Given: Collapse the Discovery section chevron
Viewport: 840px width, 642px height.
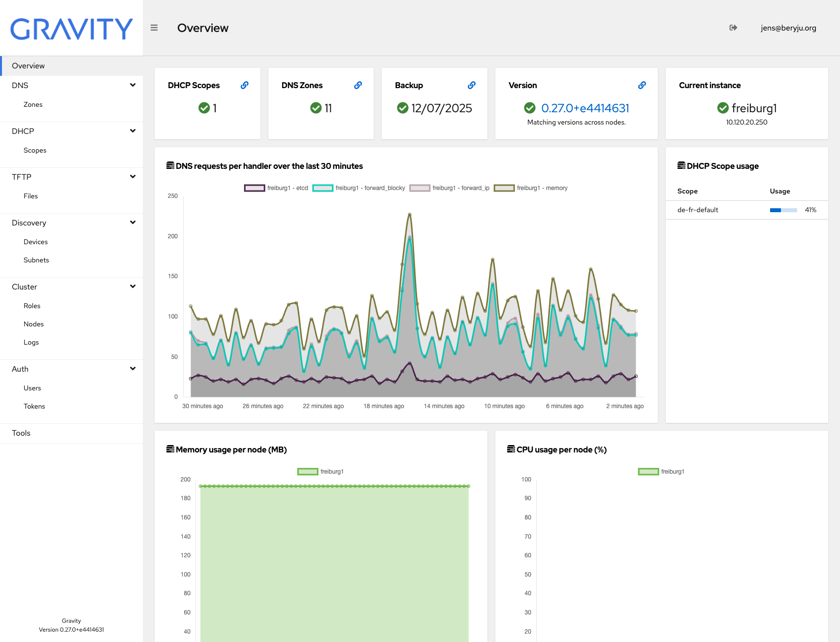Looking at the screenshot, I should [x=132, y=223].
